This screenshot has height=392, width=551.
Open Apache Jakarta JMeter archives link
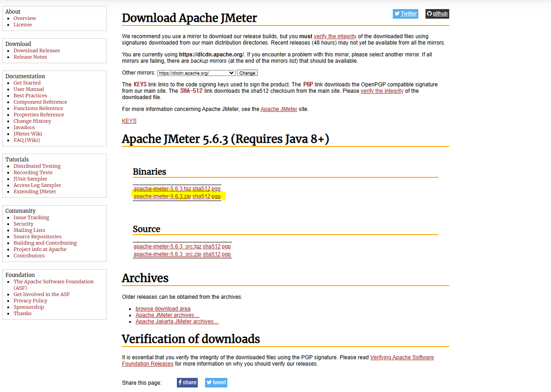(177, 322)
